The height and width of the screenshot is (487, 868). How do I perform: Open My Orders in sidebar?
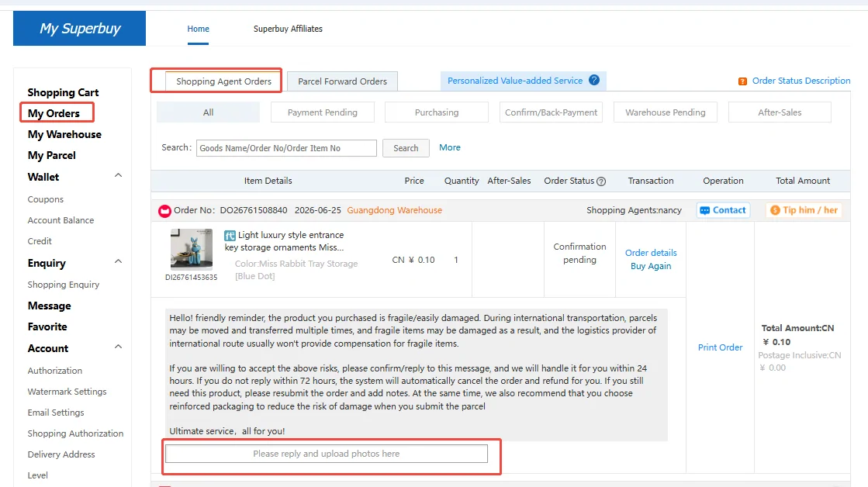click(x=54, y=113)
